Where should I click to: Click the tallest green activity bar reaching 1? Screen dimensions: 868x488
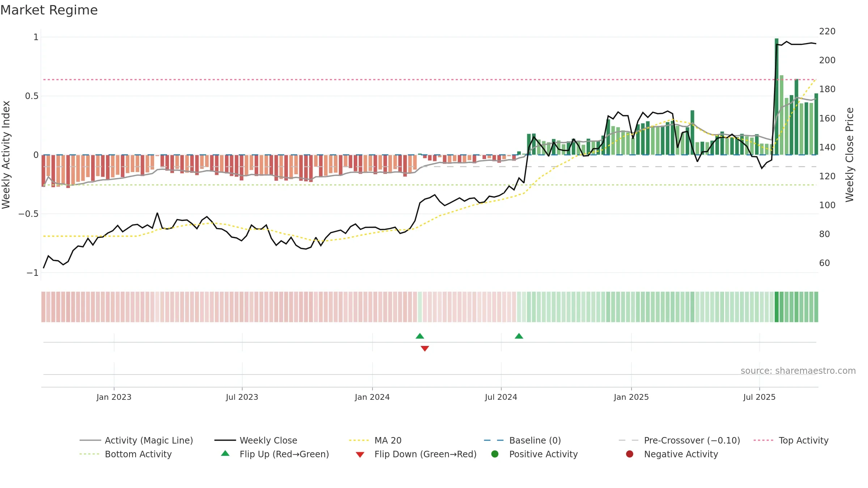point(776,97)
